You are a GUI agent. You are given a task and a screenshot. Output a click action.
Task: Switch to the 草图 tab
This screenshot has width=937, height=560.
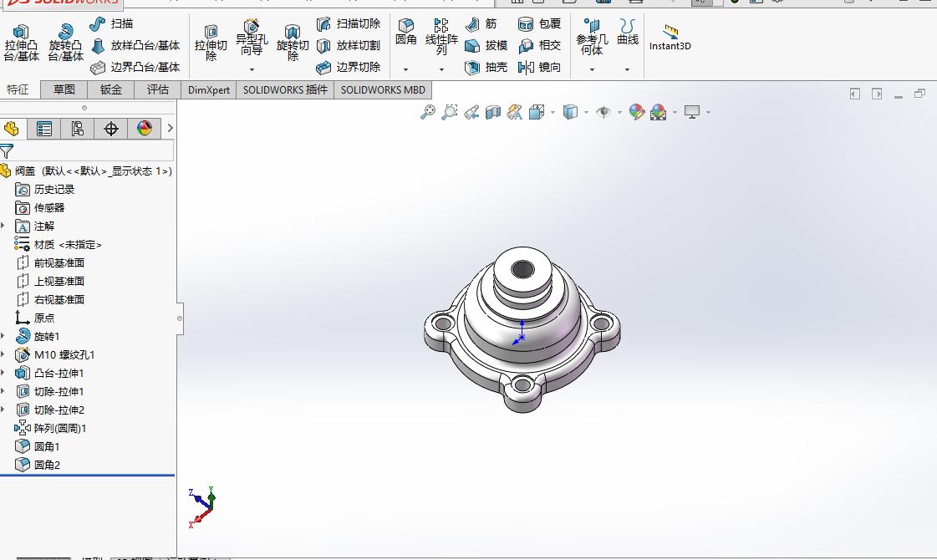coord(64,90)
